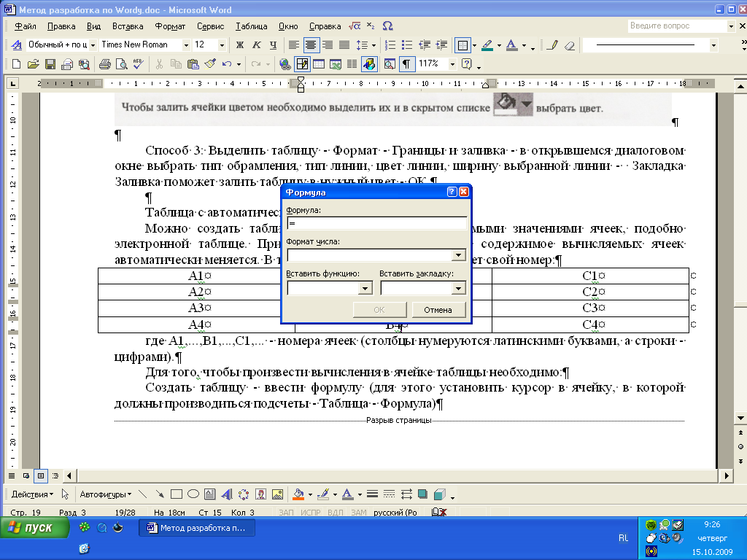
Task: Select the table Eraser tool
Action: [569, 45]
